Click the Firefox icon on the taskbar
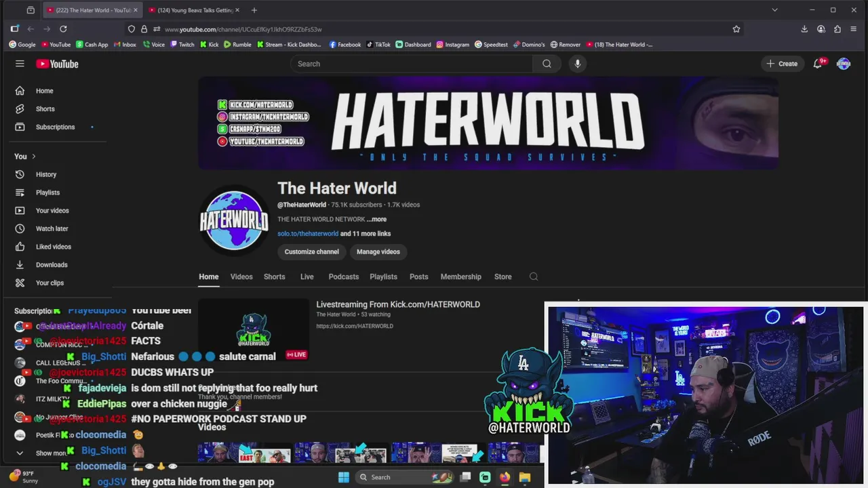 [x=505, y=477]
